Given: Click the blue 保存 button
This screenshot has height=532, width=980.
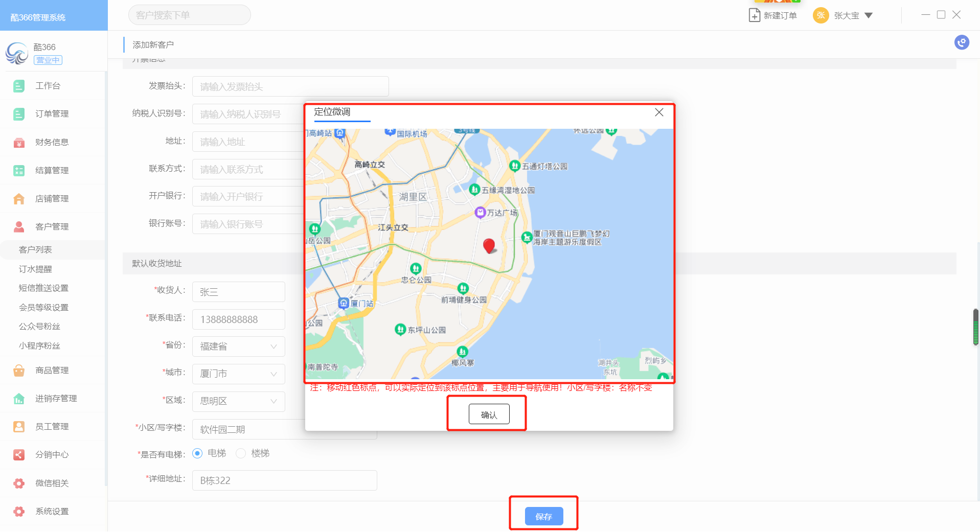Looking at the screenshot, I should (x=543, y=516).
